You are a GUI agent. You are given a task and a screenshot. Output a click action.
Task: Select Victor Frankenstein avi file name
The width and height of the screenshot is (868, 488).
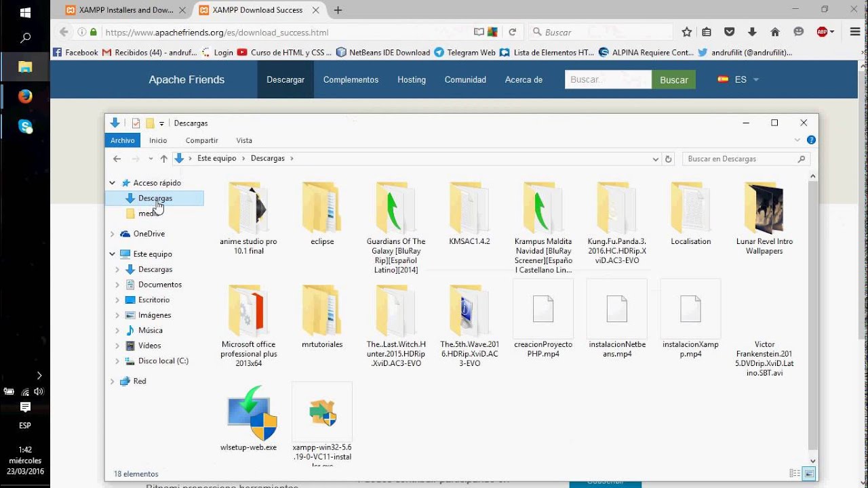(x=764, y=359)
